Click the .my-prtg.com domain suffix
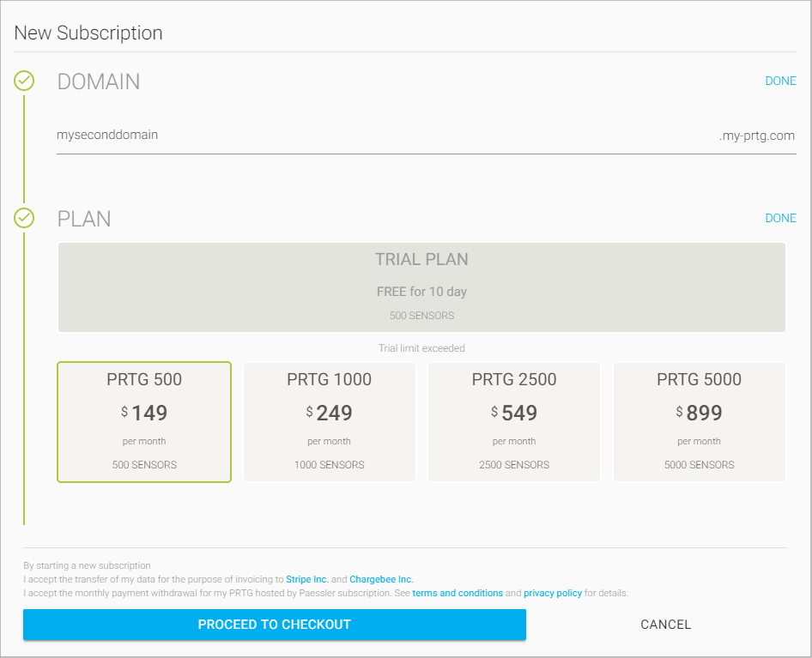Image resolution: width=812 pixels, height=658 pixels. pos(756,136)
